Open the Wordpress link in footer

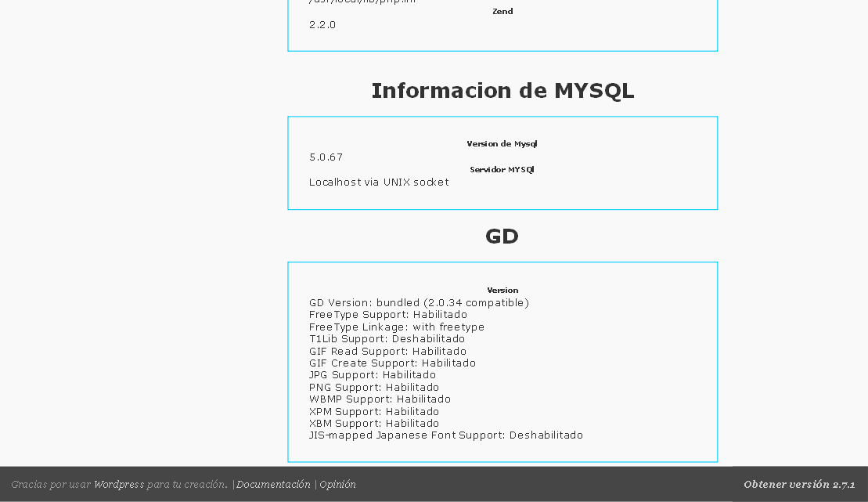tap(119, 484)
